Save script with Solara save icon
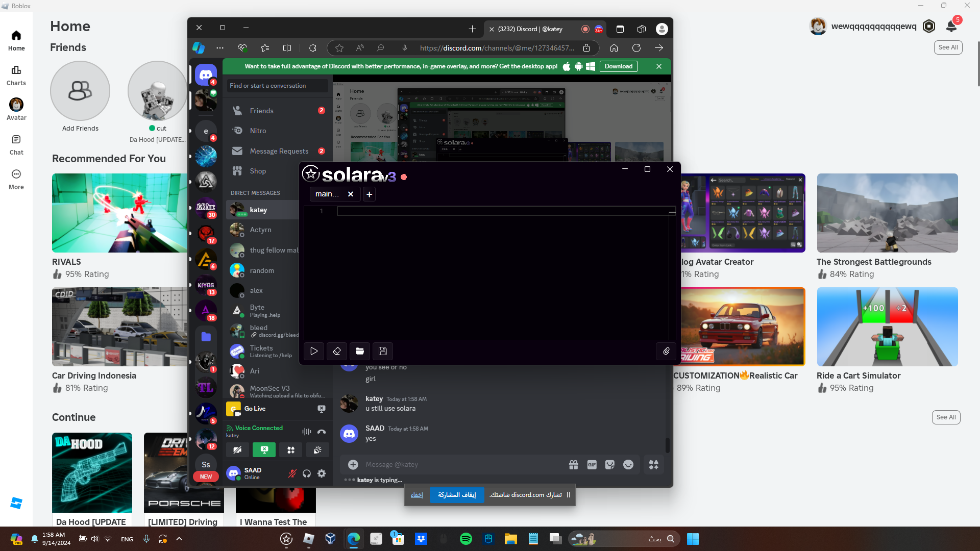This screenshot has width=980, height=551. [x=383, y=351]
